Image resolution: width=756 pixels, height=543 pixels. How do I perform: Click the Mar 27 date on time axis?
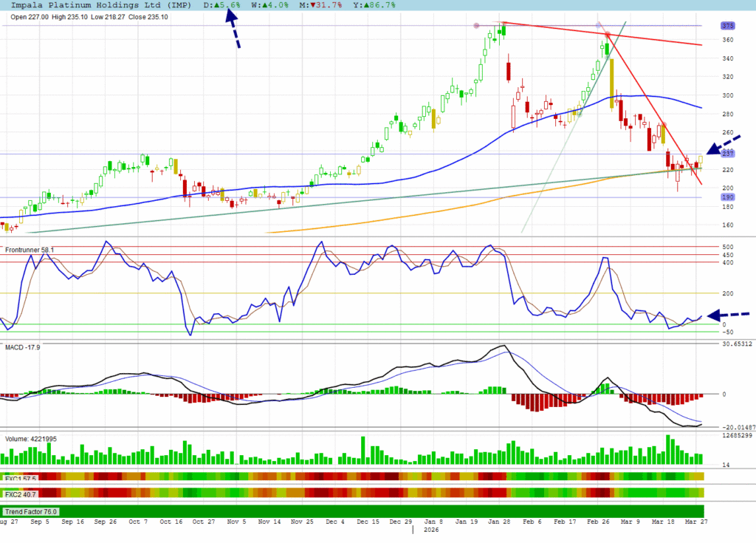tap(693, 522)
